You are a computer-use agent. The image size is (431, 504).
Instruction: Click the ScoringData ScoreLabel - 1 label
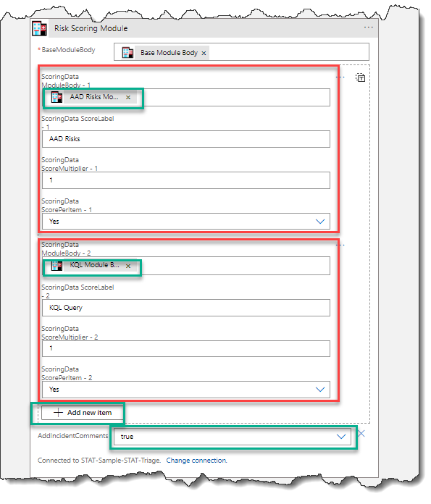78,123
